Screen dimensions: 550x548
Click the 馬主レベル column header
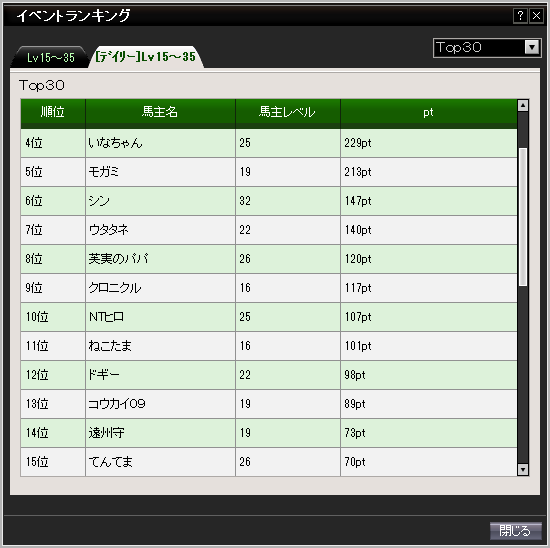tap(288, 113)
